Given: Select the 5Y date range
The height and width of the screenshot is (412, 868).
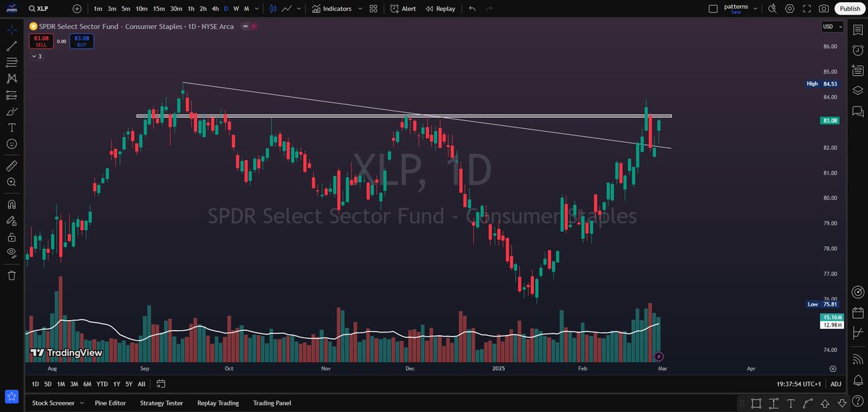Looking at the screenshot, I should [x=128, y=384].
